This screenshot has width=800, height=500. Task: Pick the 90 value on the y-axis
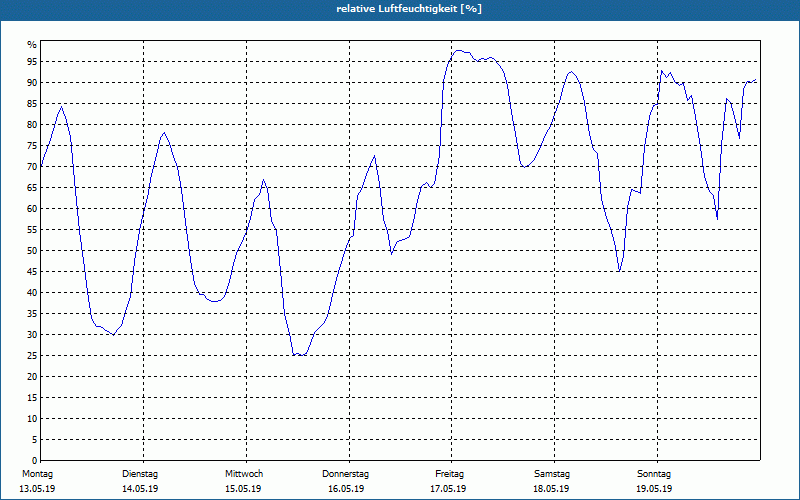click(32, 83)
